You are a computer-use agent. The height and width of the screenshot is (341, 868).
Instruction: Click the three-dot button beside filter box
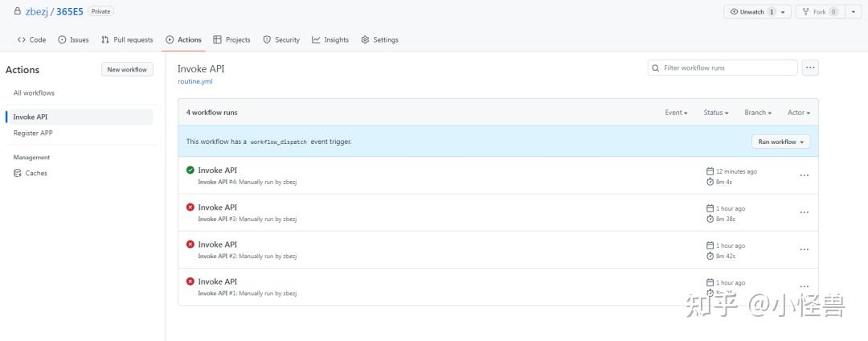(810, 68)
